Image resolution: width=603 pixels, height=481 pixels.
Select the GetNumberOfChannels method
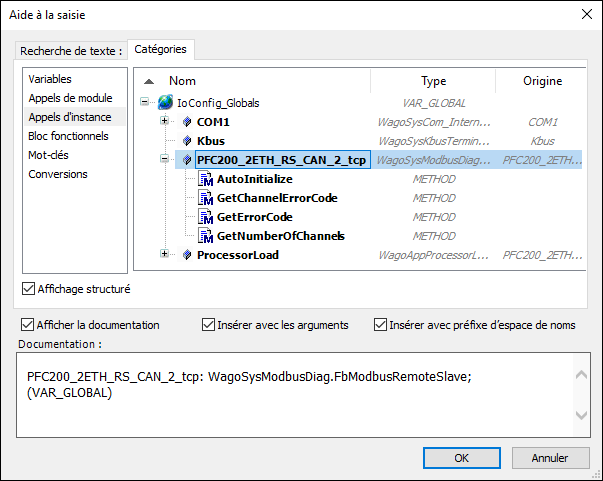tap(281, 236)
